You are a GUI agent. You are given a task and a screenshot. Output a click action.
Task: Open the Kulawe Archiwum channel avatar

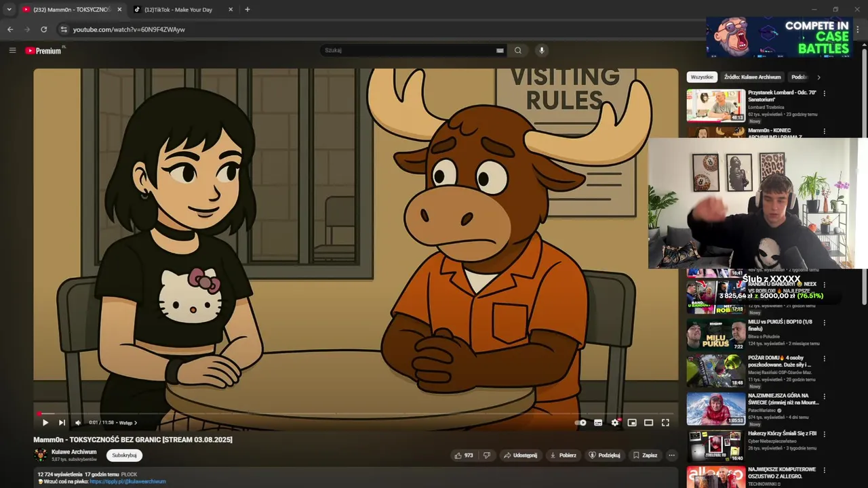pyautogui.click(x=41, y=455)
